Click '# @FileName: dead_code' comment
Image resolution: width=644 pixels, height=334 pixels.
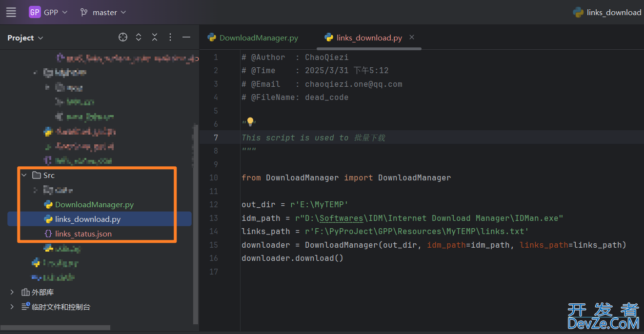295,97
